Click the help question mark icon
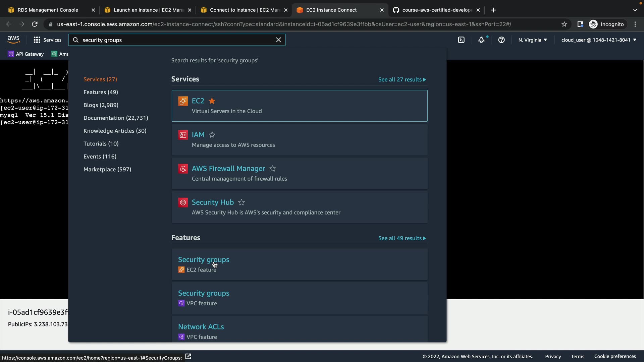 point(501,40)
